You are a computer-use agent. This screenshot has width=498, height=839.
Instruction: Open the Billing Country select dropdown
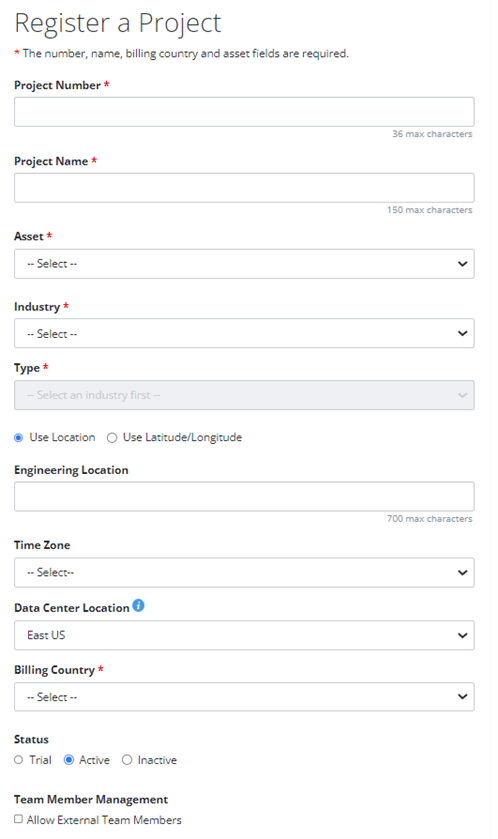tap(244, 697)
